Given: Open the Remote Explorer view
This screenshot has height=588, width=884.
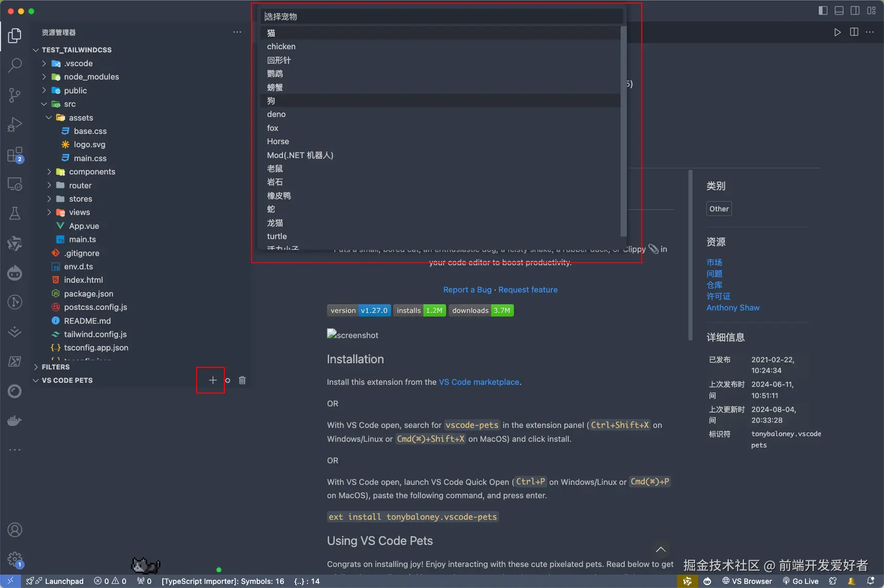Looking at the screenshot, I should (x=15, y=184).
